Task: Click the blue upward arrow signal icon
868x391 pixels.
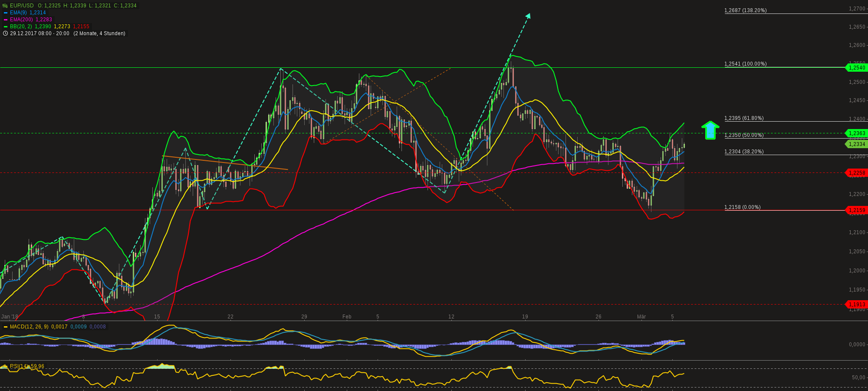Action: [710, 130]
